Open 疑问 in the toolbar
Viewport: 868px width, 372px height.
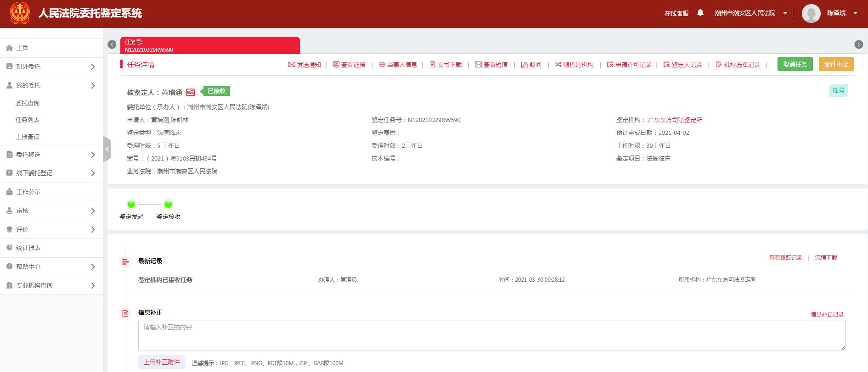(x=531, y=65)
